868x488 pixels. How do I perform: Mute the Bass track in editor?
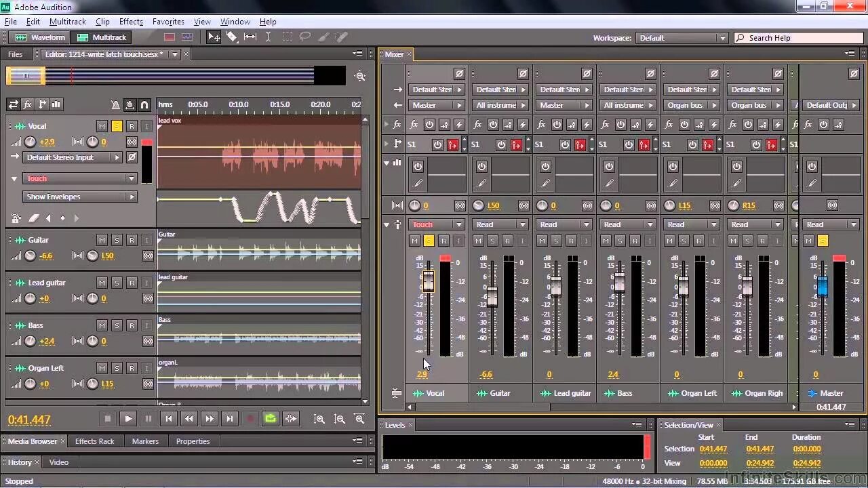pos(102,325)
